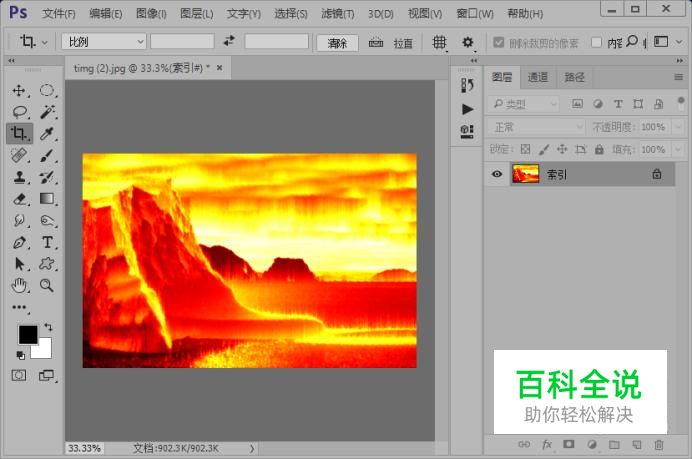The width and height of the screenshot is (692, 459).
Task: Open the blend mode dropdown (正常)
Action: point(536,127)
